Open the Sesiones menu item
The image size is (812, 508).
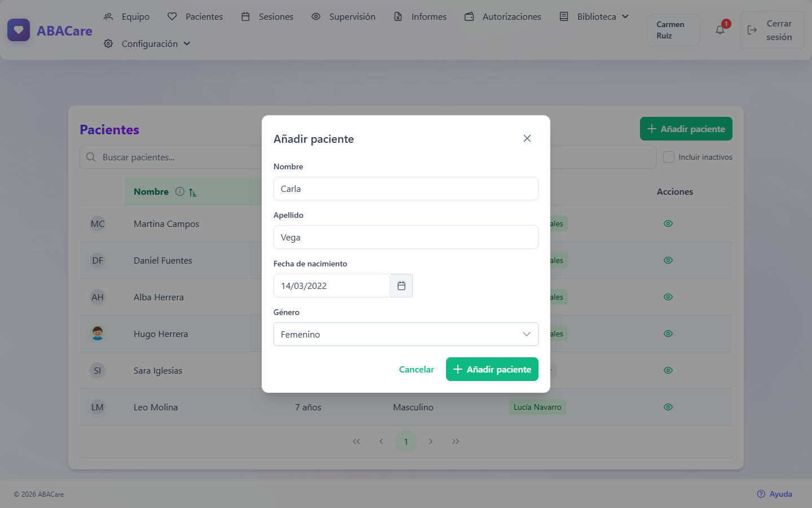point(267,16)
